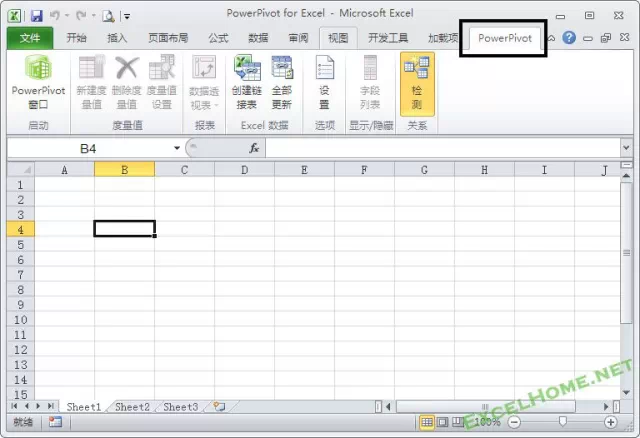Go to previous sheet navigation arrow
This screenshot has height=438, width=640.
click(x=27, y=406)
